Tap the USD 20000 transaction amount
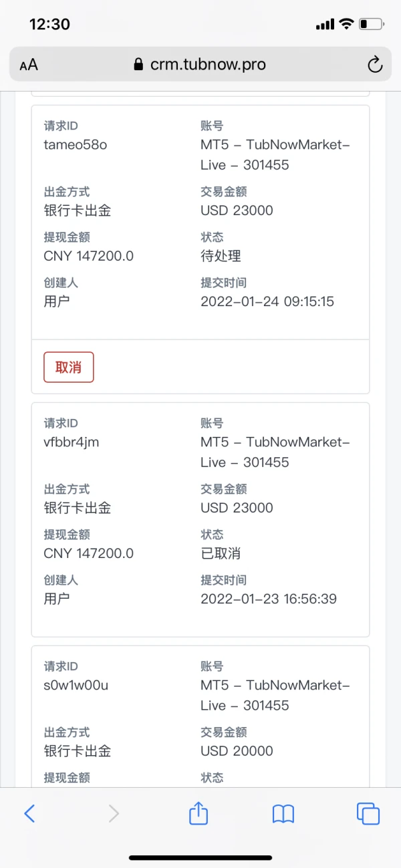 (x=237, y=751)
